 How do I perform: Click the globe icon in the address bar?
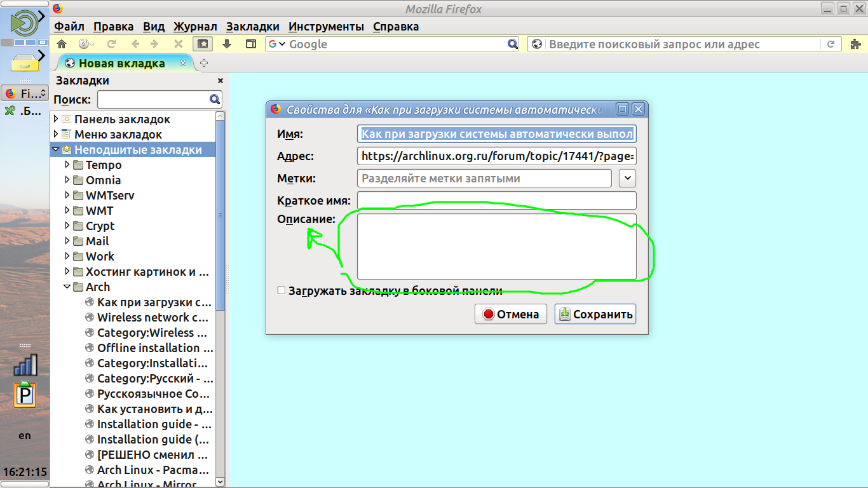coord(537,44)
